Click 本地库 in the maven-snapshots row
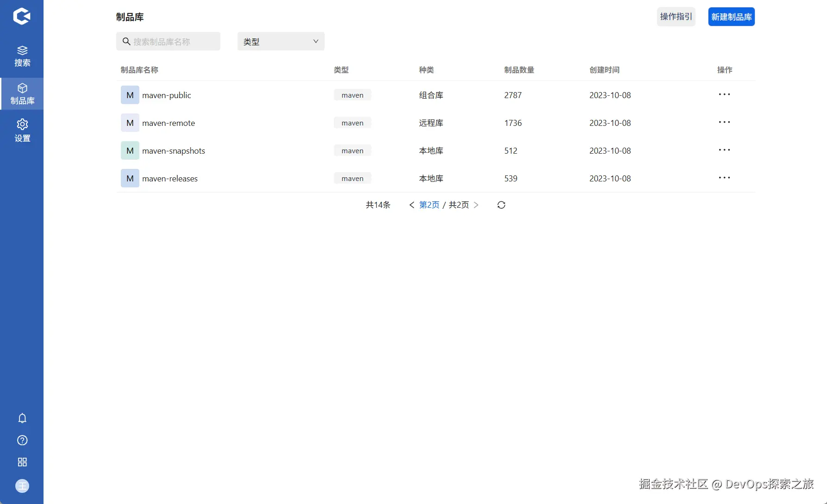827x504 pixels. click(x=431, y=150)
